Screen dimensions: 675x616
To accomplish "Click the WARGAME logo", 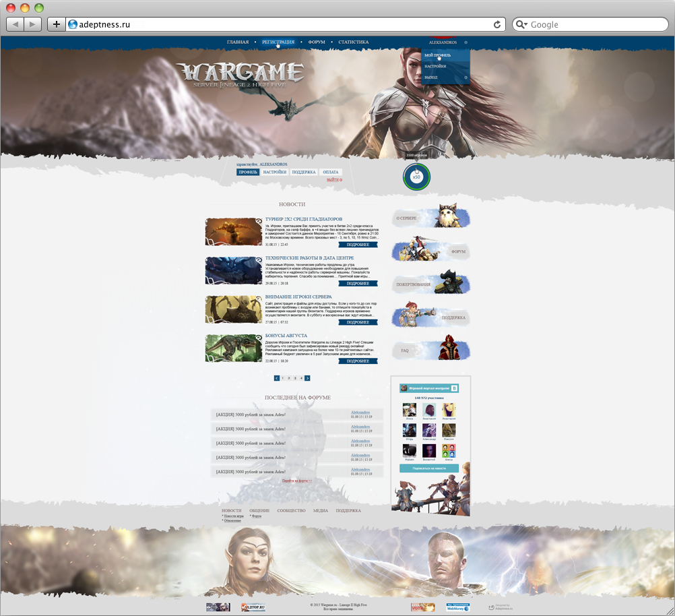I will (240, 75).
